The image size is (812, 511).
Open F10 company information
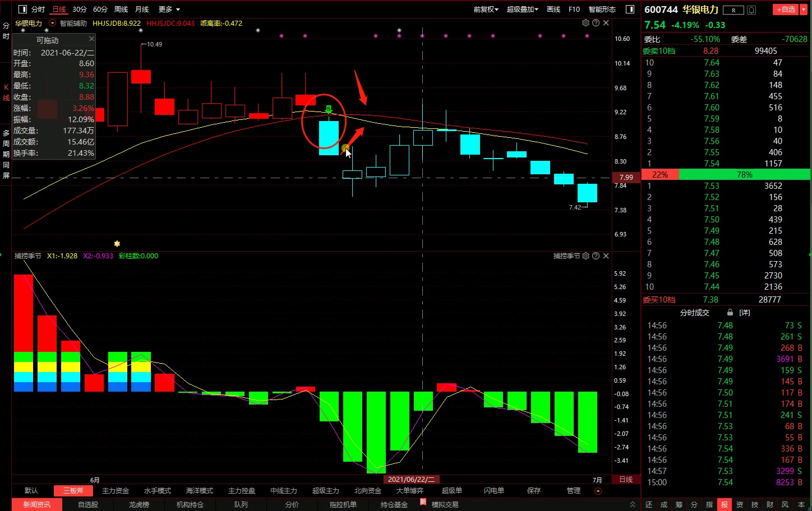[574, 10]
